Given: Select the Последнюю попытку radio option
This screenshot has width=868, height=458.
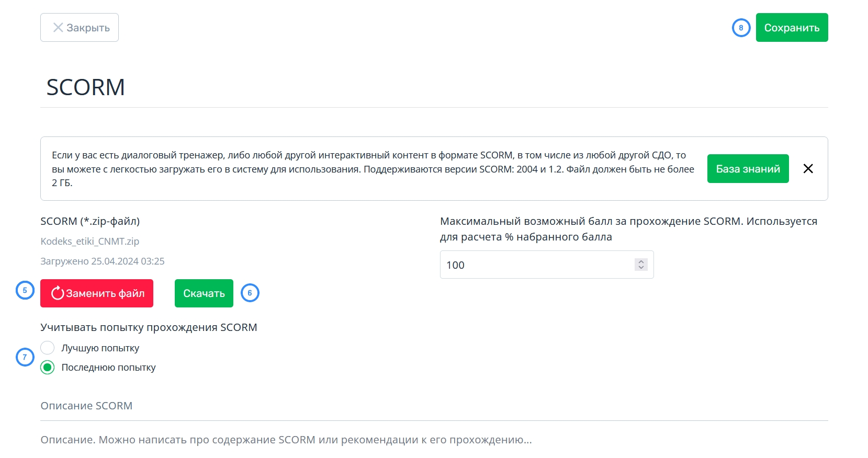Looking at the screenshot, I should click(48, 368).
